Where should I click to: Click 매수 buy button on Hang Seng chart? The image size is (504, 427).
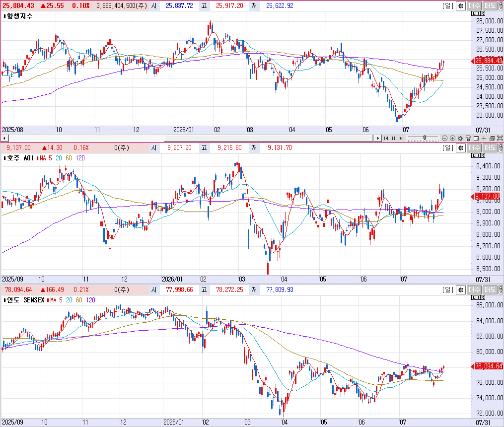coord(474,6)
